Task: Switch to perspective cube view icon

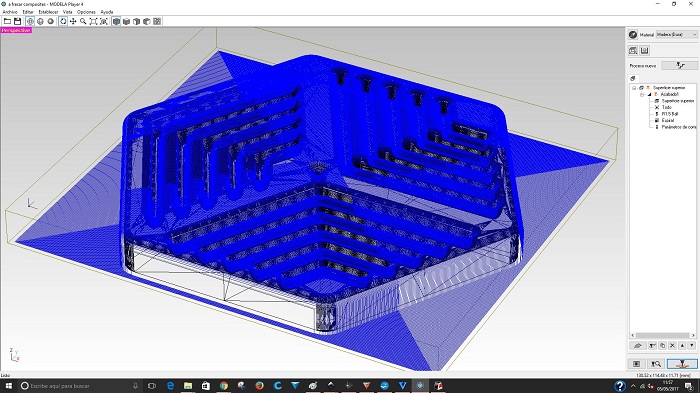Action: click(x=116, y=21)
